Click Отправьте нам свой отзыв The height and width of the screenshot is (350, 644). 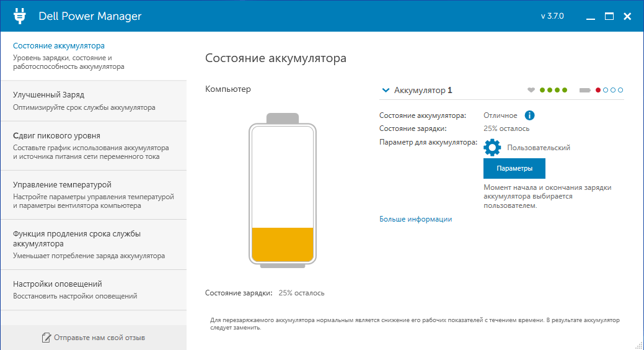click(x=99, y=338)
